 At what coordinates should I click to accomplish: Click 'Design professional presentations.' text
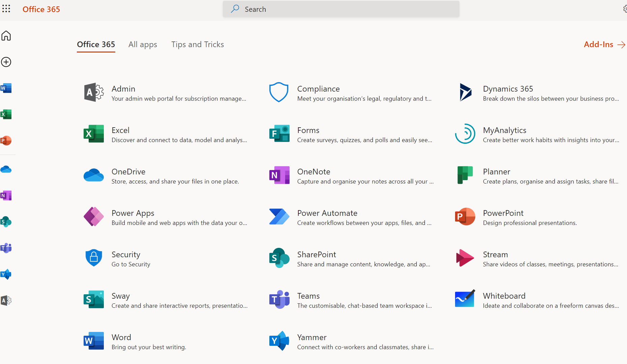pos(530,223)
